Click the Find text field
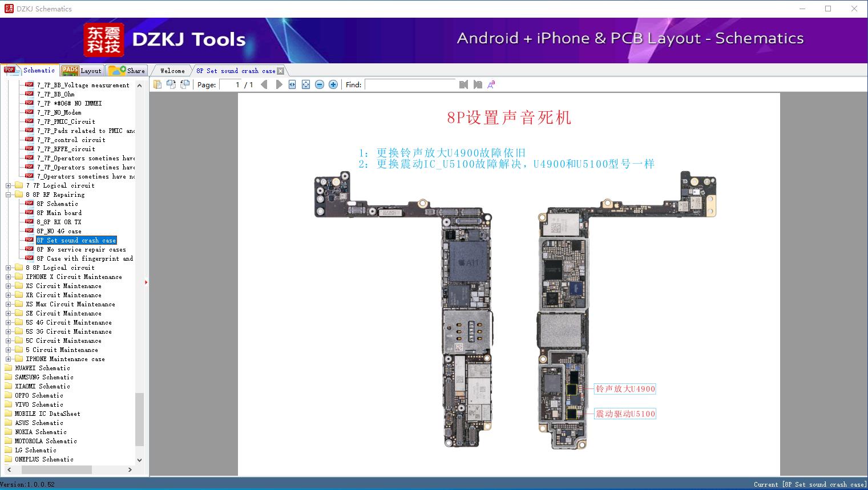Image resolution: width=868 pixels, height=490 pixels. [x=411, y=84]
